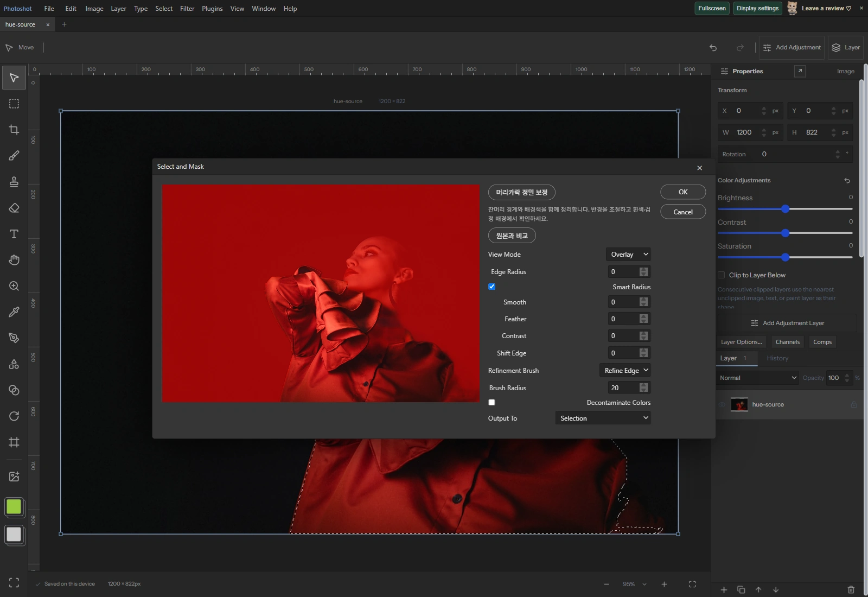Open the Refinement Brush dropdown
The image size is (868, 597).
(625, 370)
